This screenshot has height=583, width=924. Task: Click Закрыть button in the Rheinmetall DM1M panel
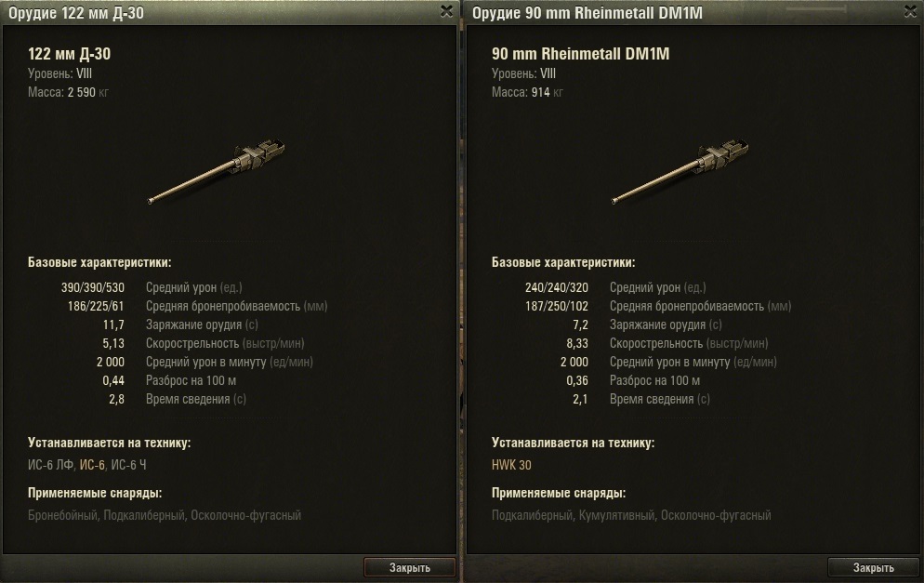coord(873,567)
